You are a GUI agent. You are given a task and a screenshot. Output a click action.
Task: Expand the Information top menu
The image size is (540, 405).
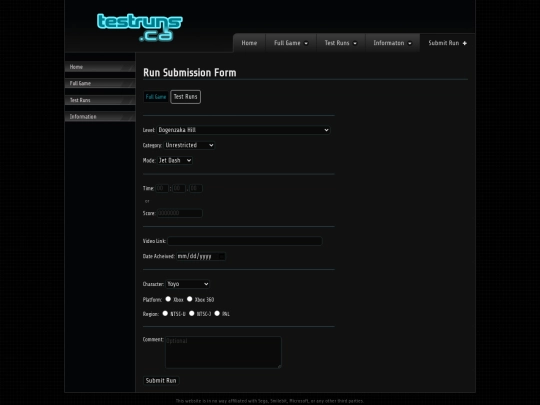[392, 43]
